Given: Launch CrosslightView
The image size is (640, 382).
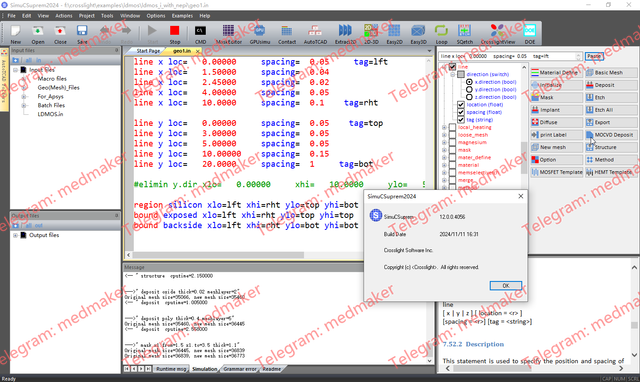Looking at the screenshot, I should pyautogui.click(x=498, y=31).
